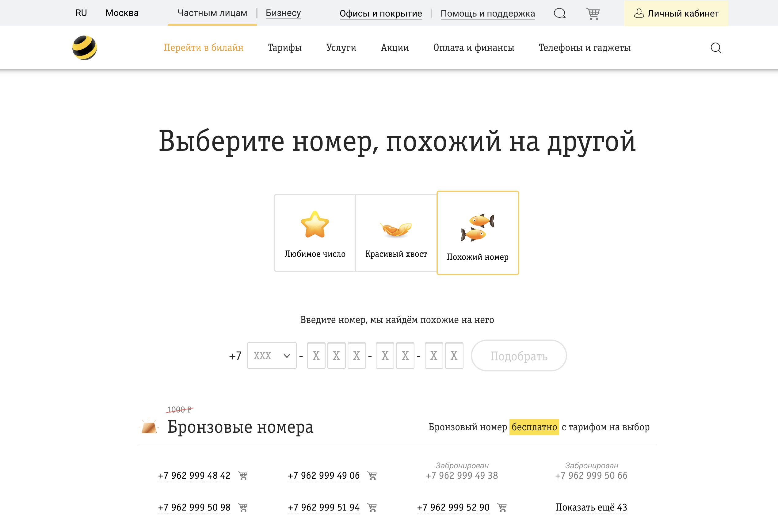This screenshot has height=532, width=778.
Task: Open the Тарифы menu item
Action: (x=284, y=47)
